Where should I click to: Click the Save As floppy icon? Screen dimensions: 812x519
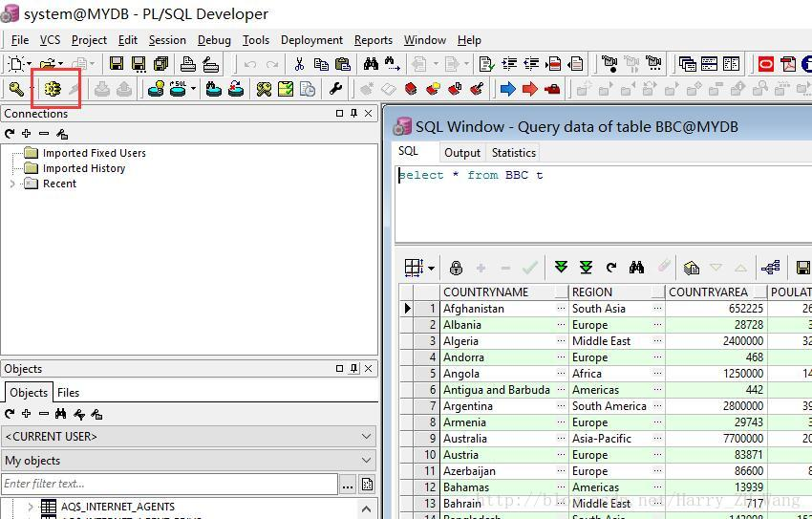point(139,64)
